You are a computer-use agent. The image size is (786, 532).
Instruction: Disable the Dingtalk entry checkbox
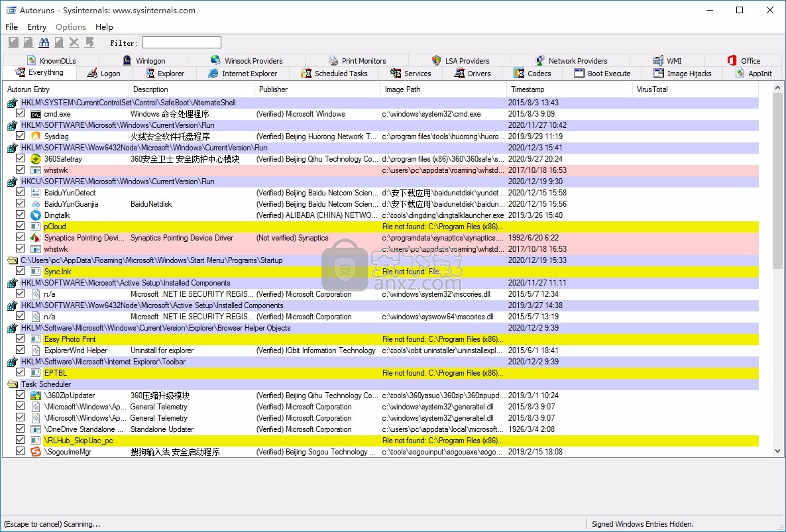[x=20, y=215]
